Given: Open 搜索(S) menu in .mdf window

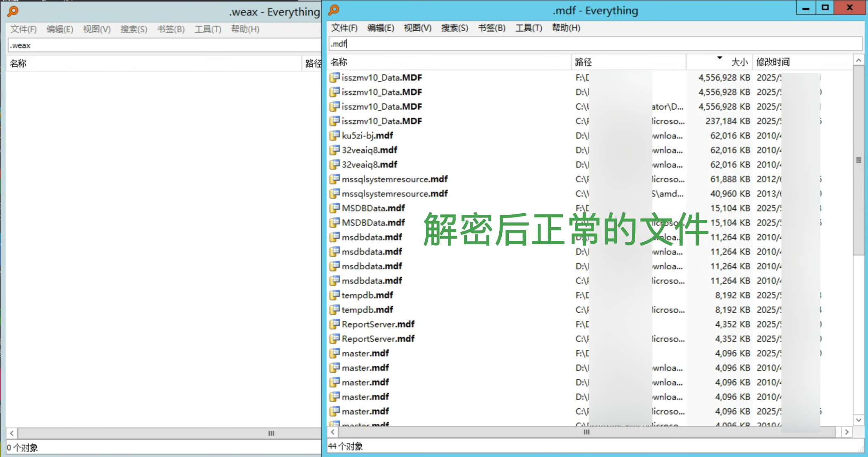Looking at the screenshot, I should pyautogui.click(x=454, y=28).
